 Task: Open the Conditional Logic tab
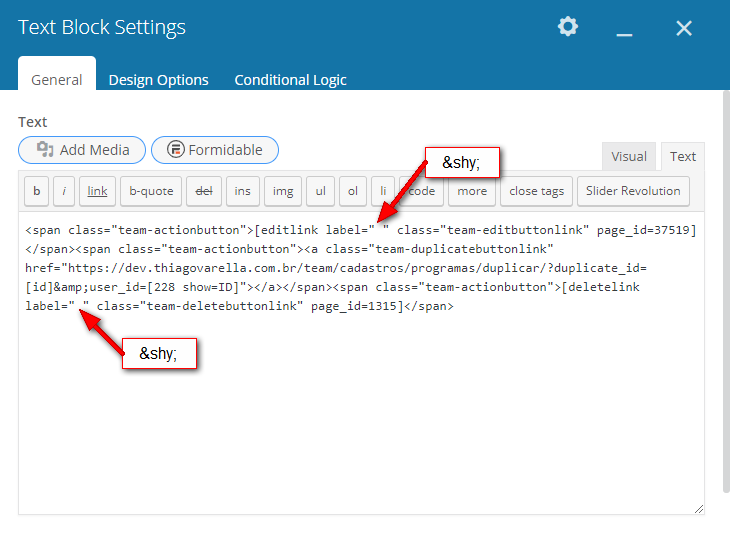coord(290,79)
